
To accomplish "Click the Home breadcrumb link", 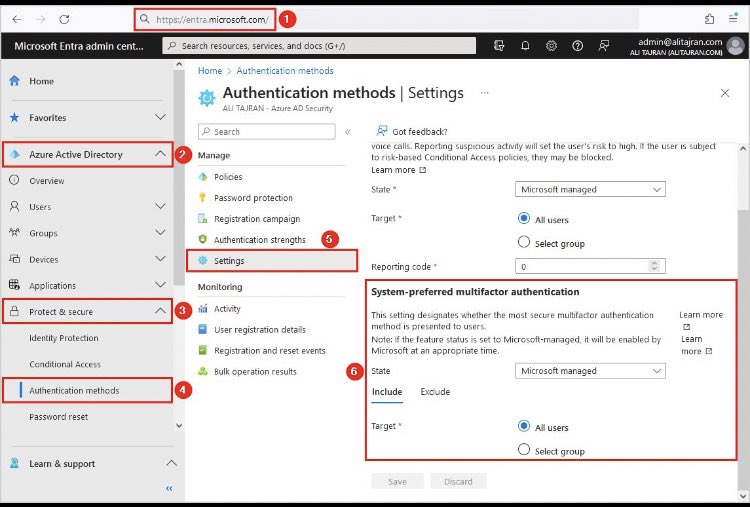I will point(210,71).
